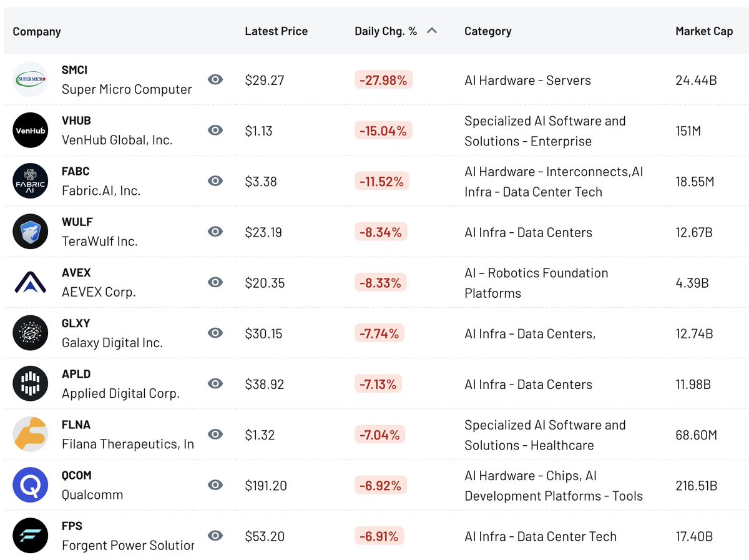Toggle the watchlist eye for SMCI
Screen dimensions: 749x560
point(215,79)
